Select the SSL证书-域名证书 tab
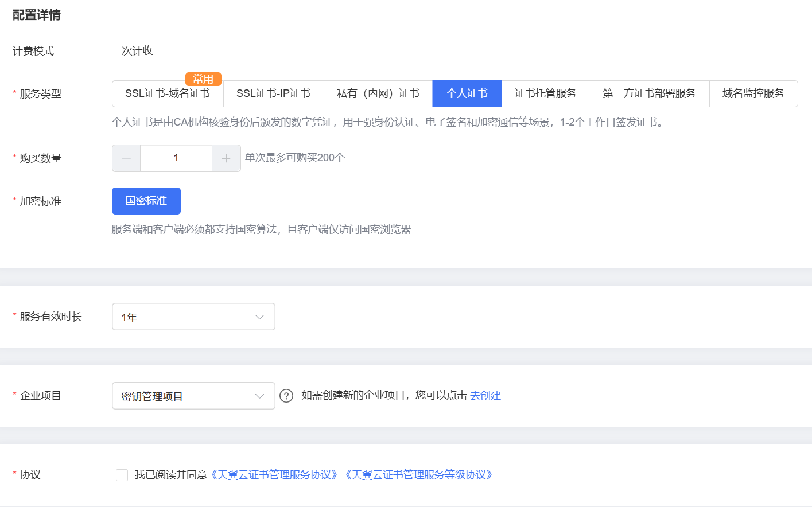The image size is (812, 507). pos(168,94)
